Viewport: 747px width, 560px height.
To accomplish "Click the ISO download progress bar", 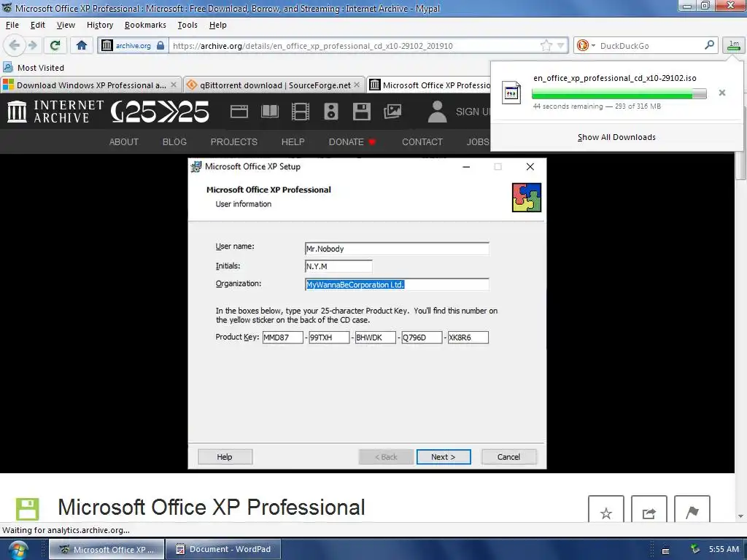I will coord(619,94).
